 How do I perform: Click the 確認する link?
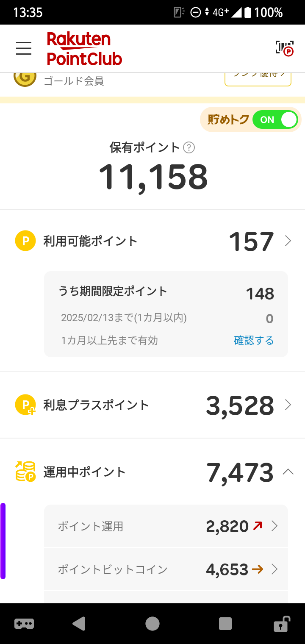pyautogui.click(x=254, y=340)
